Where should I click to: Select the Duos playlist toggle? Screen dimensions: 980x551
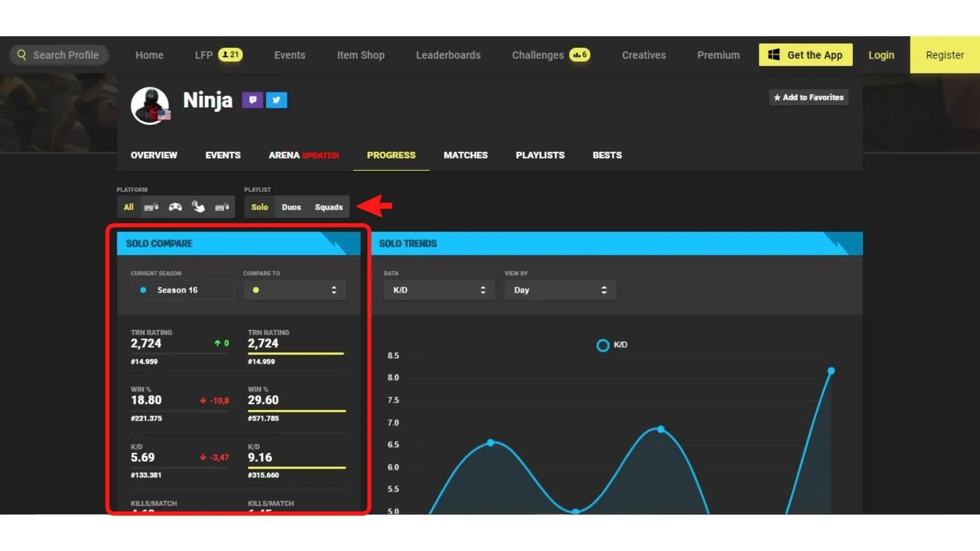[x=291, y=207]
